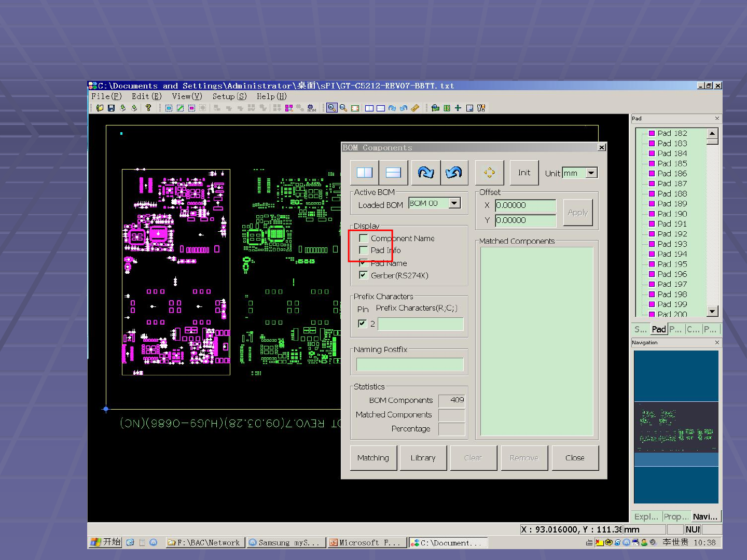Check the Pad Info display option

[x=364, y=250]
